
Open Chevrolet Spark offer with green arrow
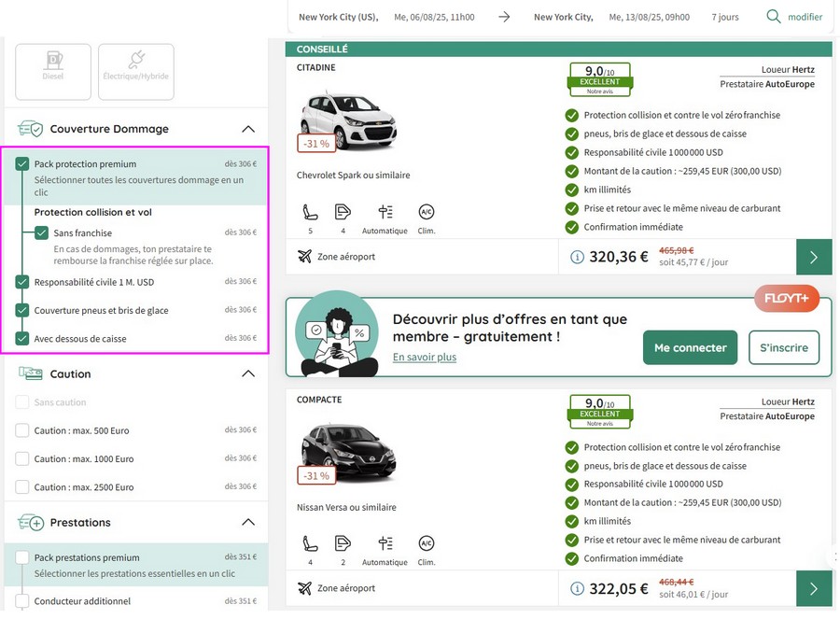pos(813,257)
